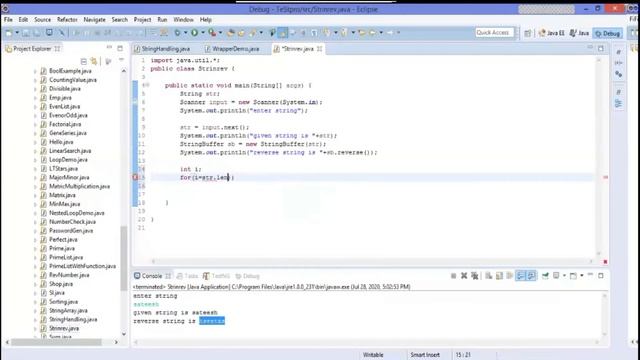Viewport: 640px width, 360px height.
Task: Close the Strinrev.java editor tab
Action: coord(319,49)
